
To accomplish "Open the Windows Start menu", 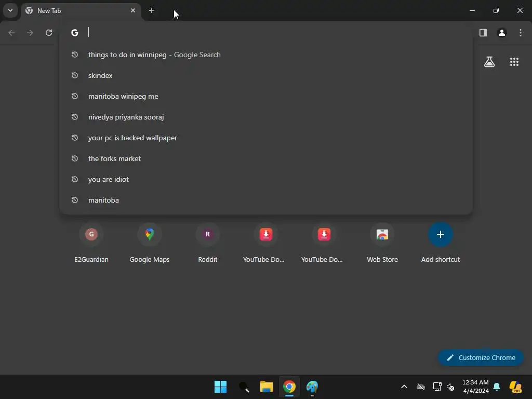I will 220,387.
